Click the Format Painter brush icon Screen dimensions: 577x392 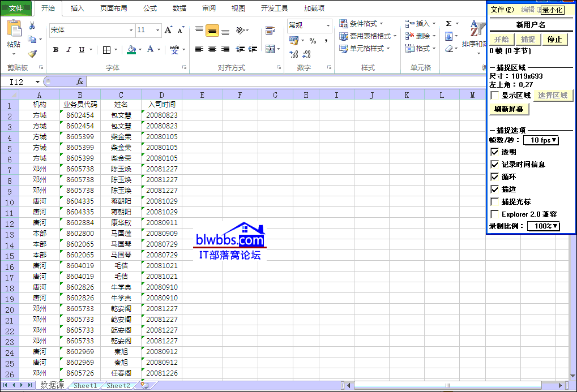coord(32,53)
